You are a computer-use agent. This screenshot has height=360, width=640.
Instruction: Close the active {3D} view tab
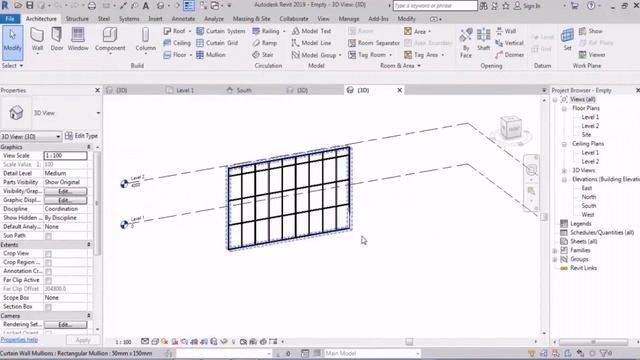pyautogui.click(x=400, y=90)
